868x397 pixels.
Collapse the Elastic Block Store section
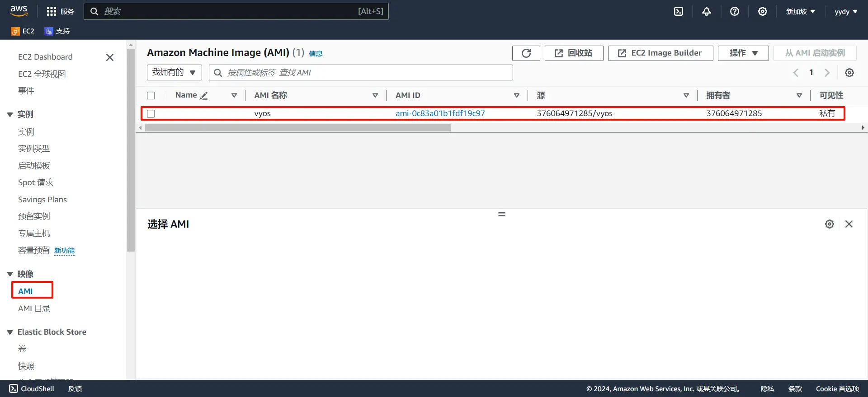[x=10, y=332]
